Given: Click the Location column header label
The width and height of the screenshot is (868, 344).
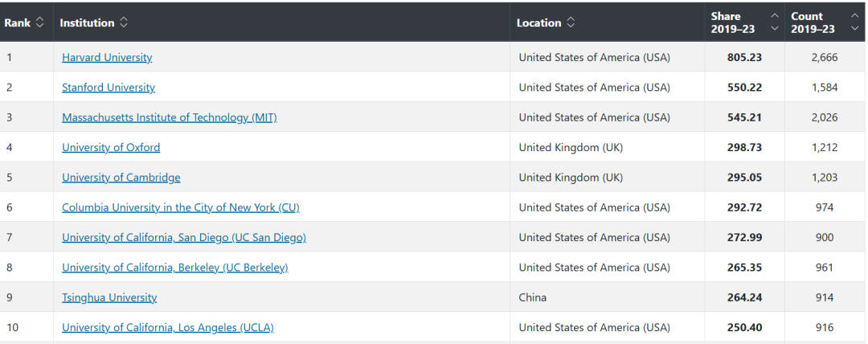Looking at the screenshot, I should pyautogui.click(x=538, y=23).
